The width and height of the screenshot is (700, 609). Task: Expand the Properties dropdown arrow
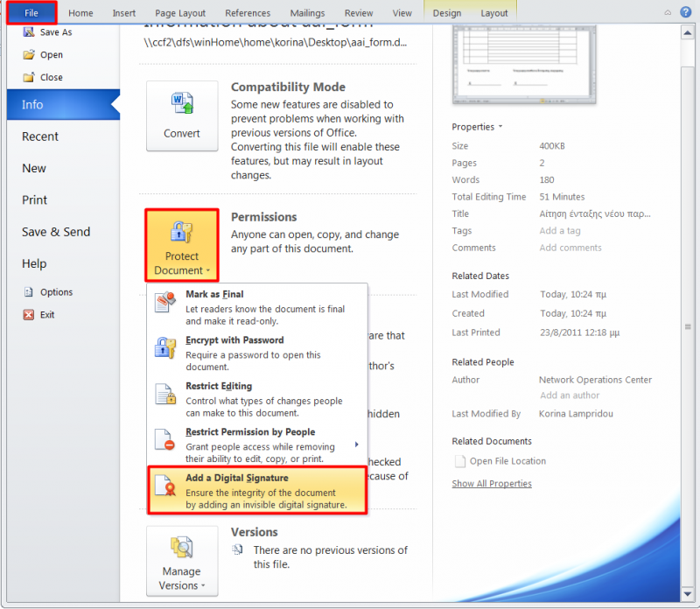pyautogui.click(x=500, y=126)
